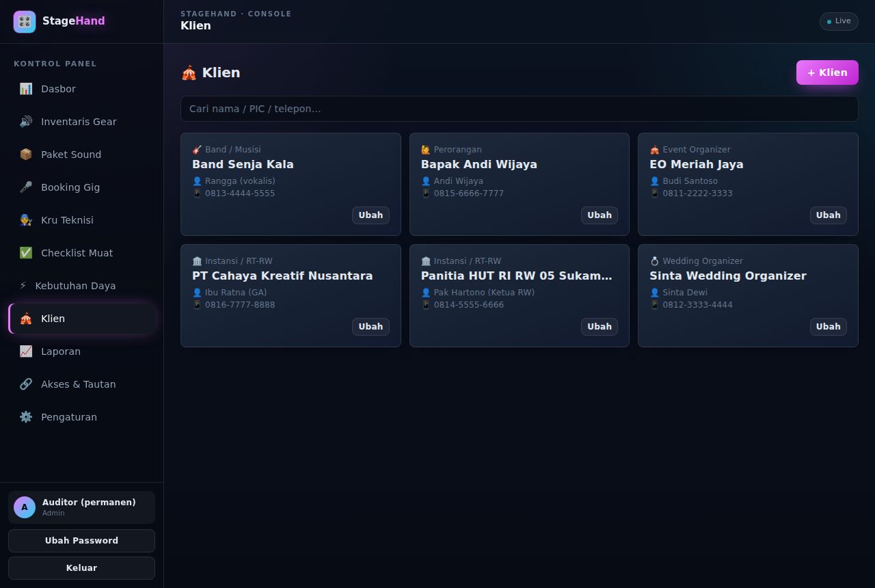The image size is (875, 588).
Task: Click the Inventaris Gear speaker icon
Action: tap(26, 122)
